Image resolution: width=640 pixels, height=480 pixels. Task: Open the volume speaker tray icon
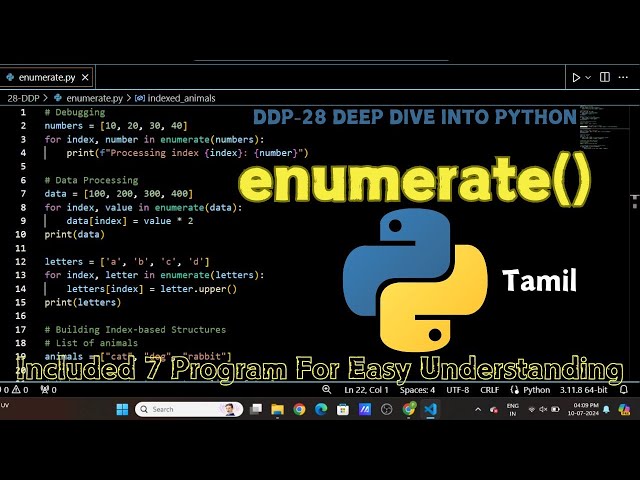(x=543, y=409)
